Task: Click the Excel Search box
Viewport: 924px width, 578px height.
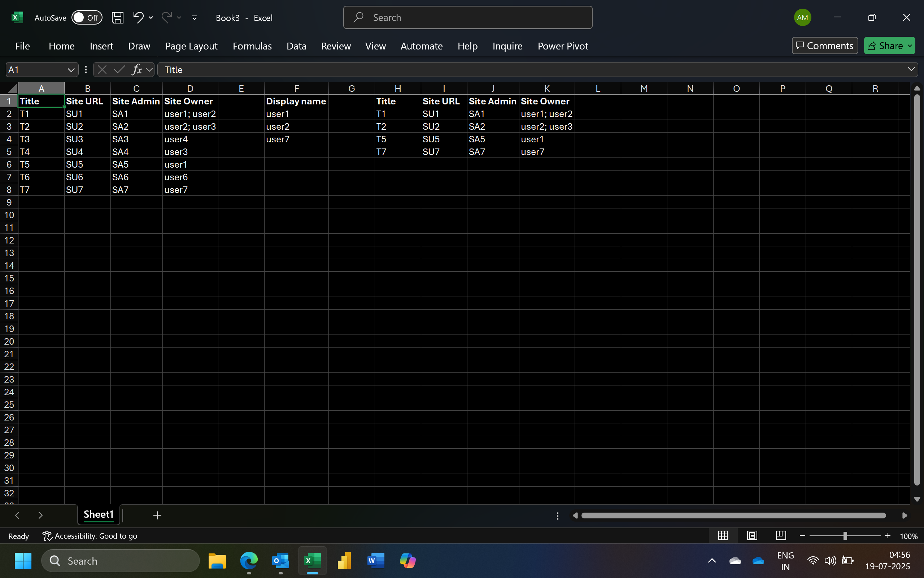Action: (x=468, y=18)
